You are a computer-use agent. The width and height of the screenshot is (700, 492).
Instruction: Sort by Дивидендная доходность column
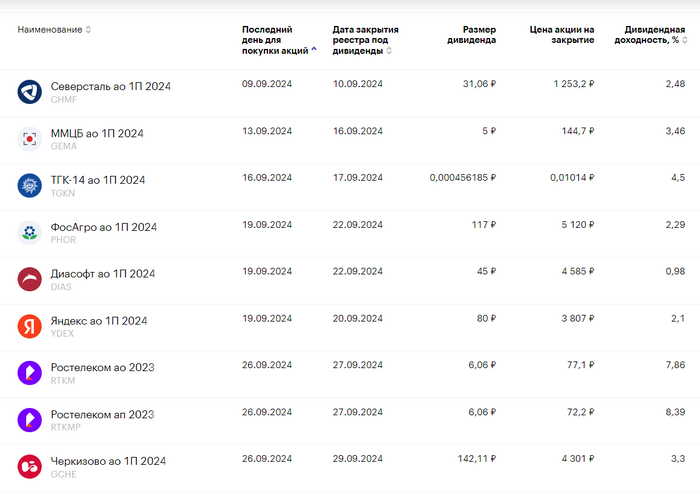(651, 35)
